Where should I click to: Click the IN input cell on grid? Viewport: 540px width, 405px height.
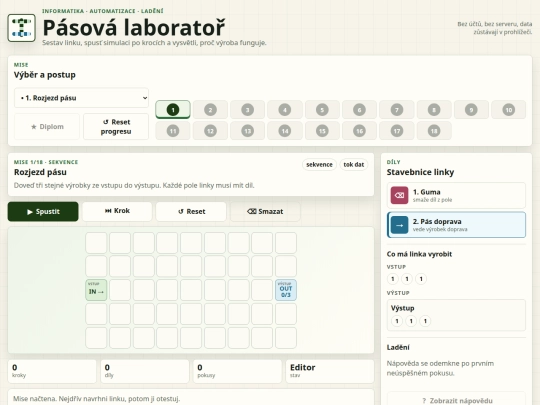(96, 290)
